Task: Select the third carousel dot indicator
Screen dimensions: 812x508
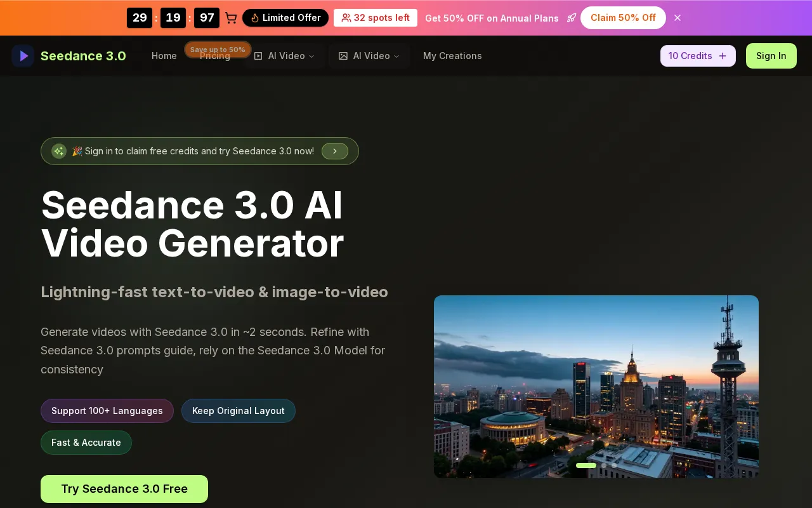Action: [x=614, y=465]
